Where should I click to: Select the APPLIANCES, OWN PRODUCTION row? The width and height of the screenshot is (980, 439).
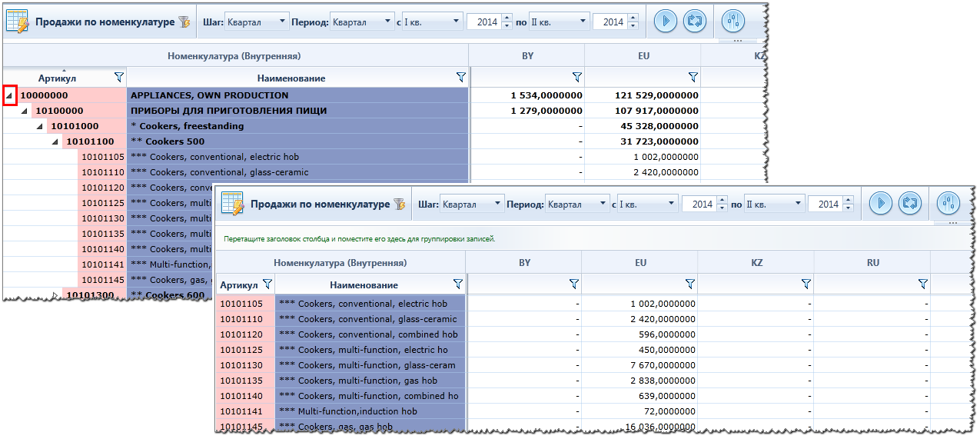[297, 95]
